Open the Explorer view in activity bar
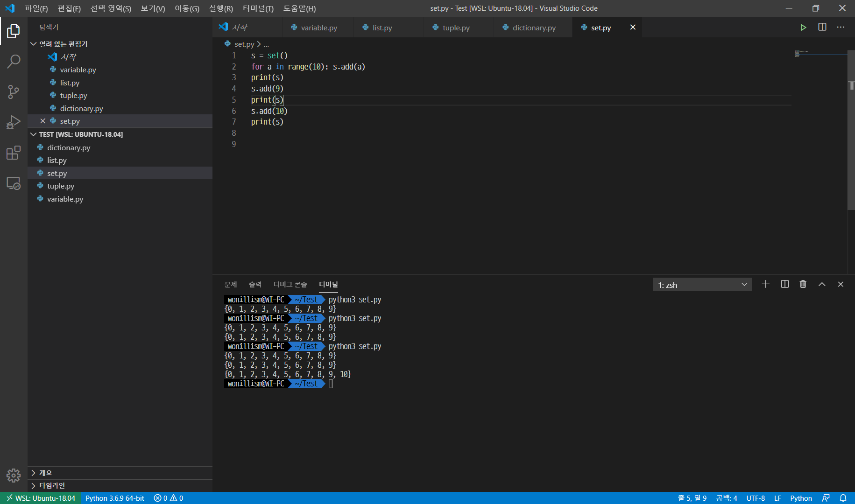Screen dimensions: 855x504 [14, 31]
